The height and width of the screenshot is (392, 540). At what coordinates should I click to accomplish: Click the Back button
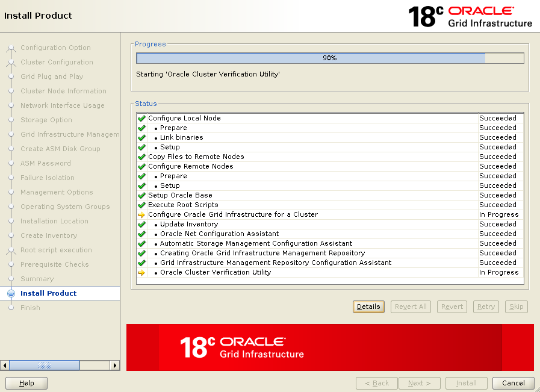coord(377,383)
